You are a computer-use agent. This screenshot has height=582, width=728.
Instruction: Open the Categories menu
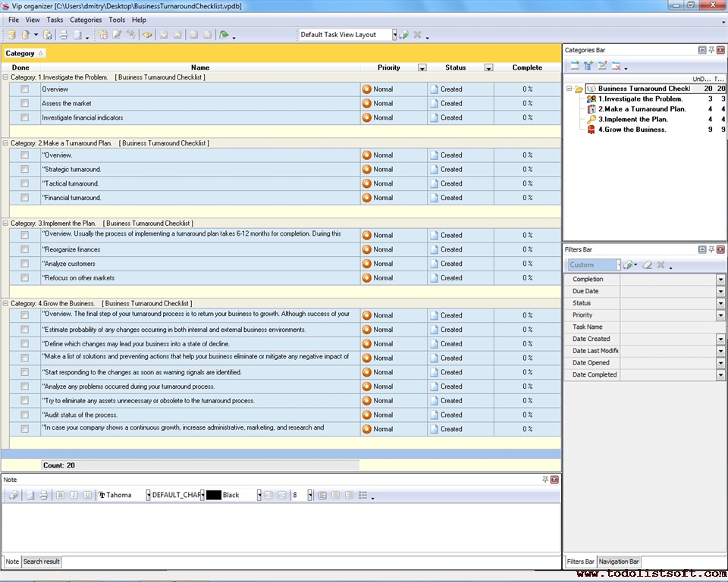pos(85,20)
